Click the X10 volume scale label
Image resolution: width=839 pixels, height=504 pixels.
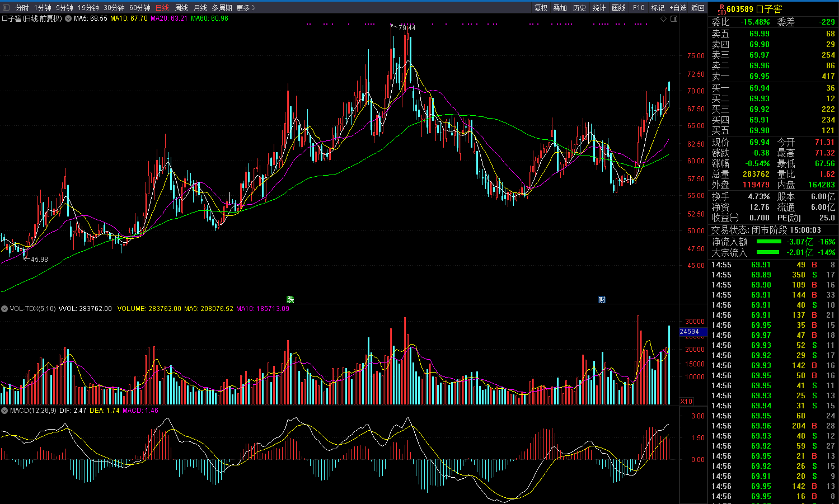point(686,401)
